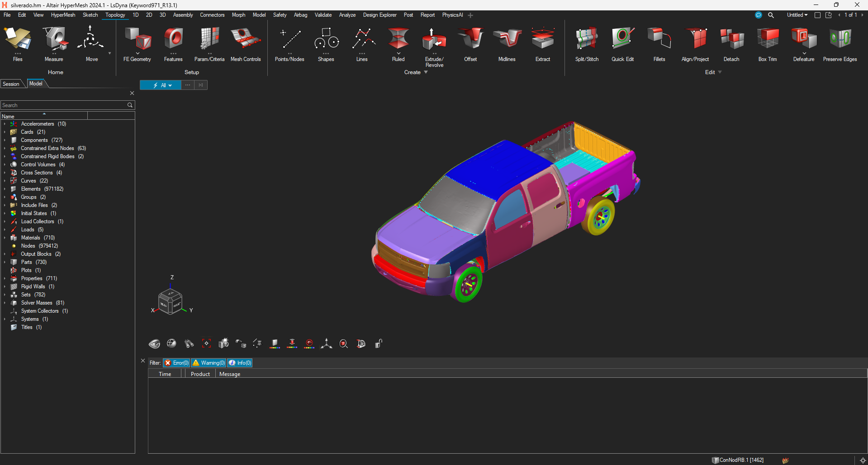Expand the Materials (710) tree node

tap(5, 238)
